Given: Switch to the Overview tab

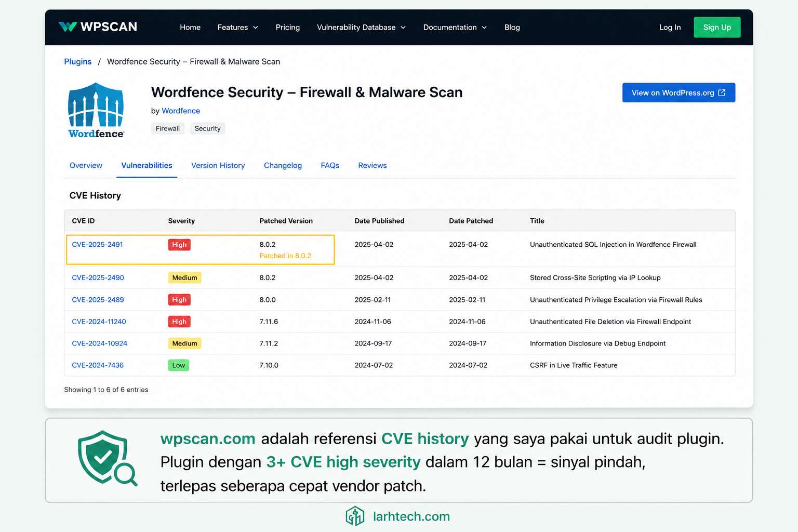Looking at the screenshot, I should click(86, 165).
